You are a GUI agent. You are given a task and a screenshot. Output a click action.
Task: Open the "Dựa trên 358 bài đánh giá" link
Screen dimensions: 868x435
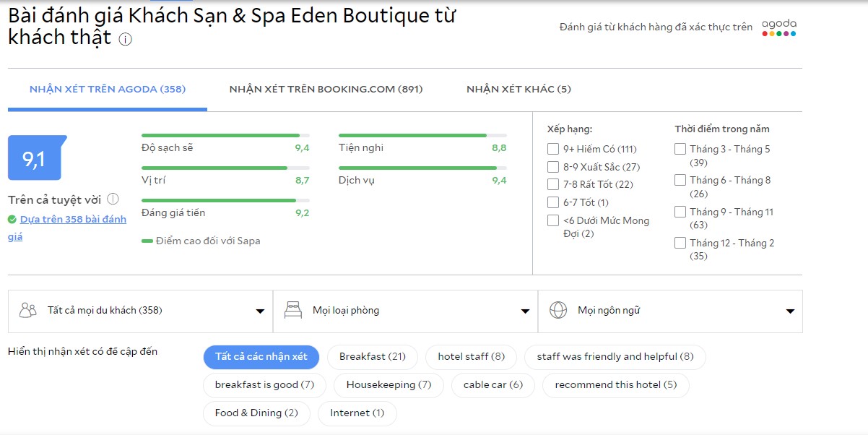click(x=72, y=220)
